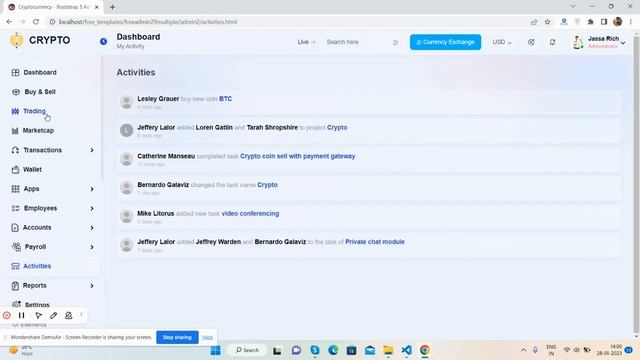
Task: Open Crypto project link in Jeffery Lalor row
Action: coord(337,127)
